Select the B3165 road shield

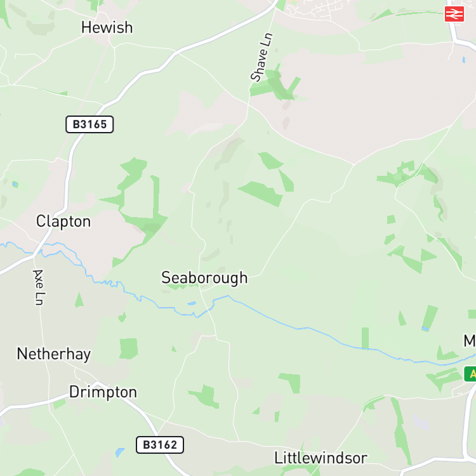click(89, 124)
